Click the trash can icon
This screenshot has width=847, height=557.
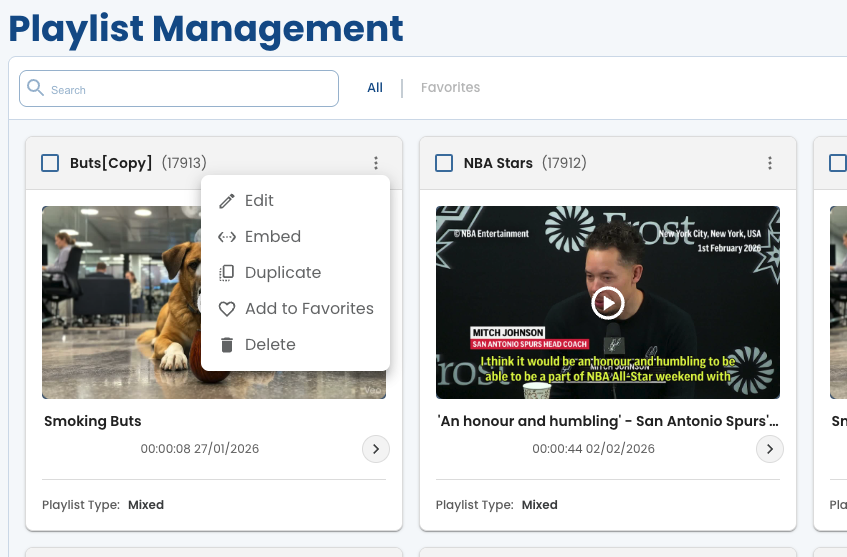[227, 345]
